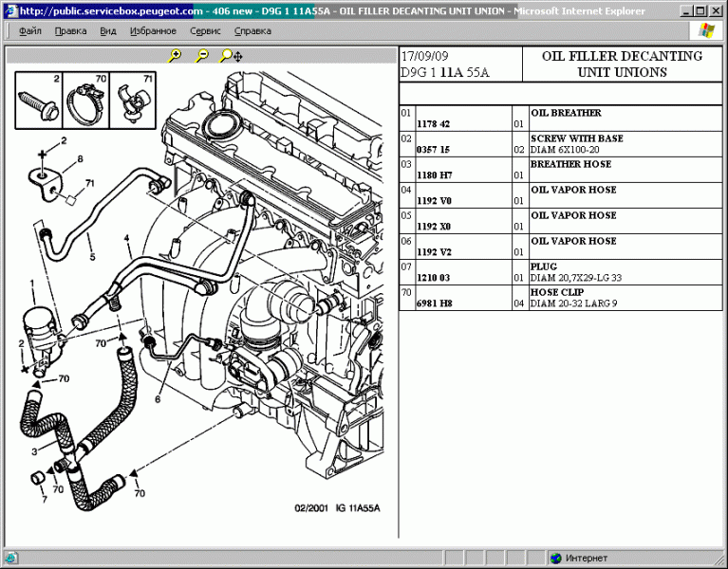Open the Файл menu
The image size is (728, 569).
pos(29,30)
